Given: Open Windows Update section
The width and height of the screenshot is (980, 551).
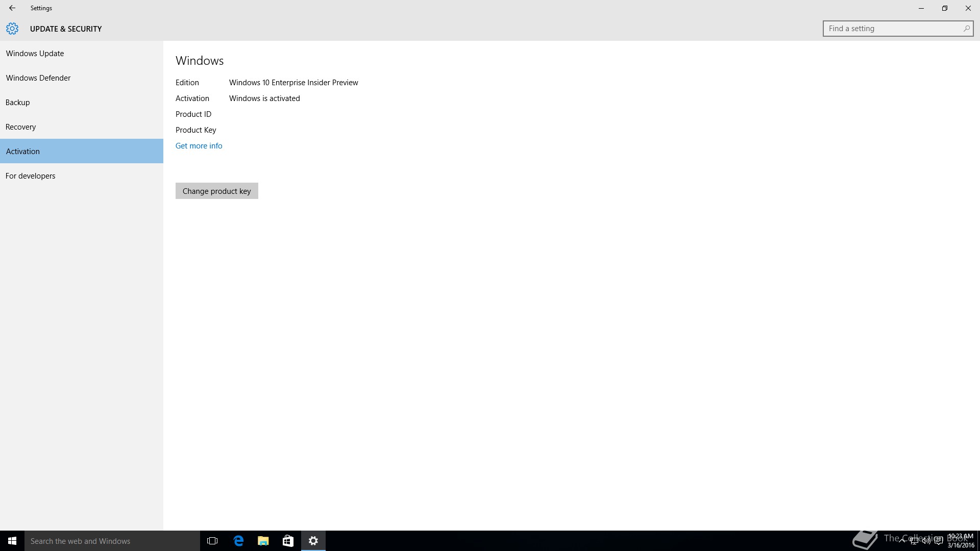Looking at the screenshot, I should 82,53.
